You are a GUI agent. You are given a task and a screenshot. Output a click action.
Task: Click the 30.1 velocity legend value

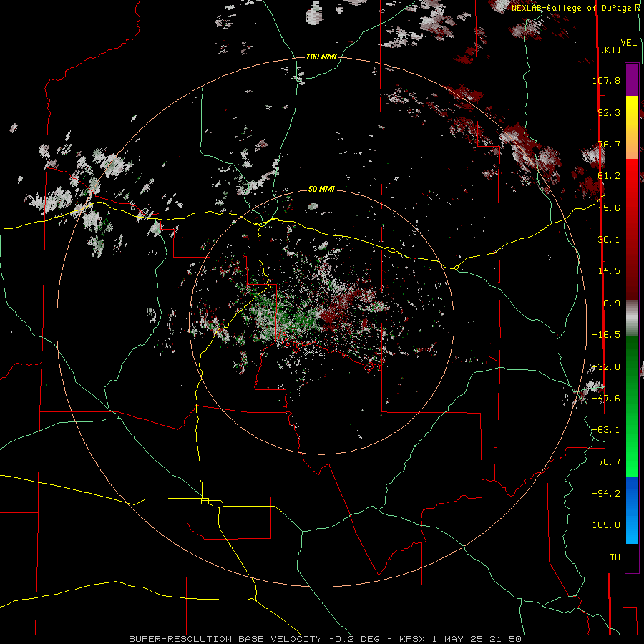pos(609,240)
